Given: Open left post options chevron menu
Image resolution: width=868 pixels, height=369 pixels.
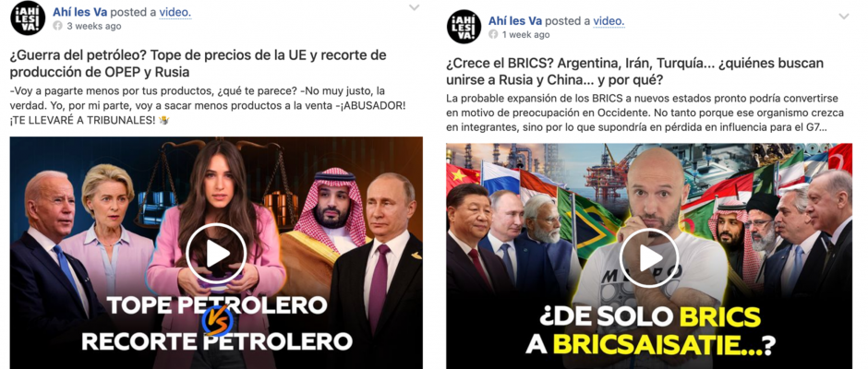Looking at the screenshot, I should point(414,7).
